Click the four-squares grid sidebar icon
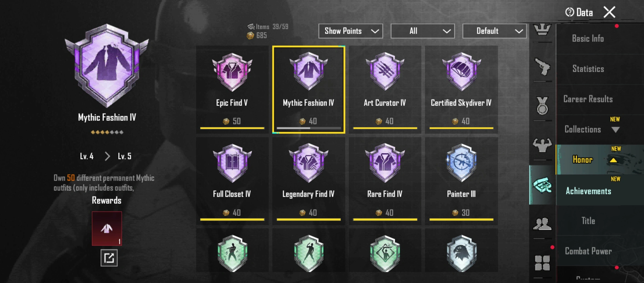 542,263
